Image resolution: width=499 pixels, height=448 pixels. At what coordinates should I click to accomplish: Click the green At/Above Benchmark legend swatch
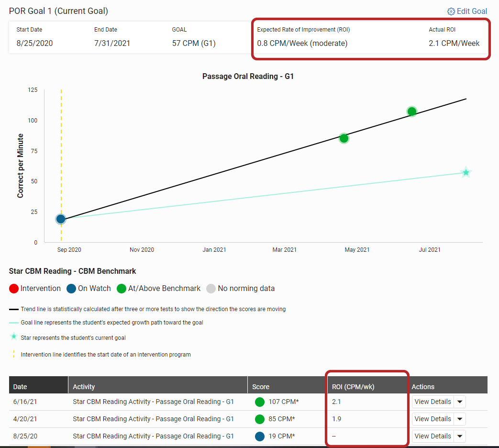(122, 289)
